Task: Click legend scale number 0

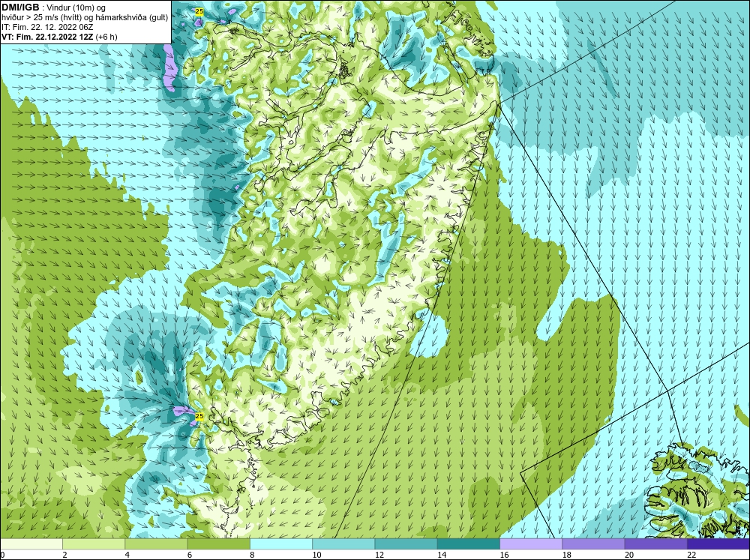Action: coord(2,555)
